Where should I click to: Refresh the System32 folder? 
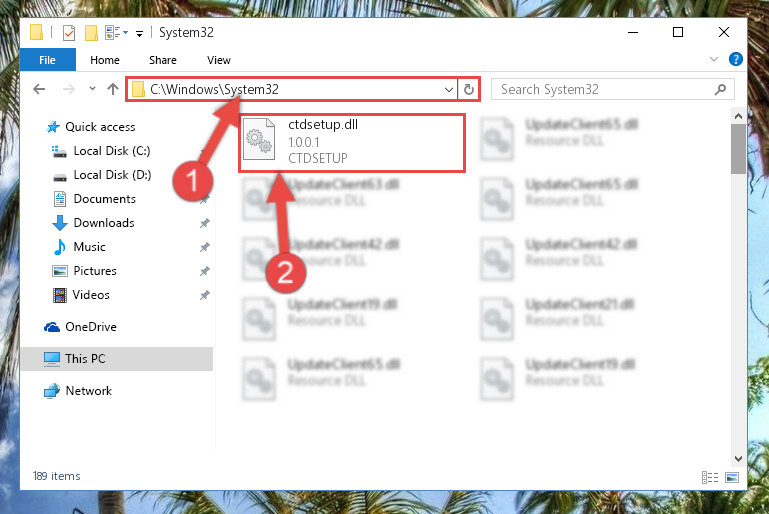[469, 89]
